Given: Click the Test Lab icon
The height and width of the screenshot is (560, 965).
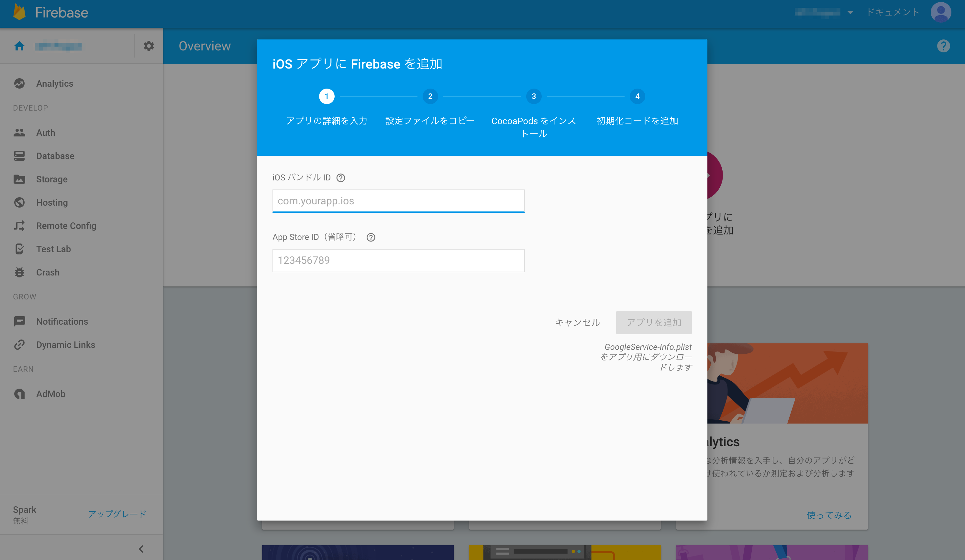Looking at the screenshot, I should [x=19, y=249].
